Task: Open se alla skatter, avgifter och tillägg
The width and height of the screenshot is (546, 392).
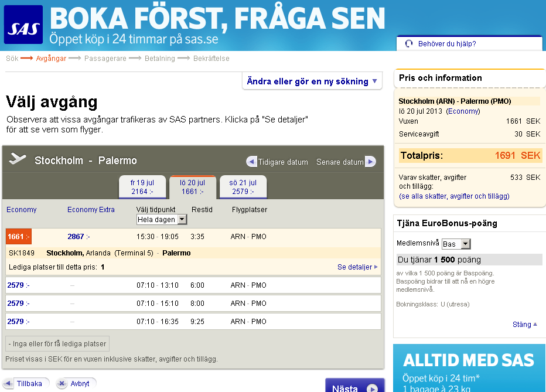Action: click(454, 196)
